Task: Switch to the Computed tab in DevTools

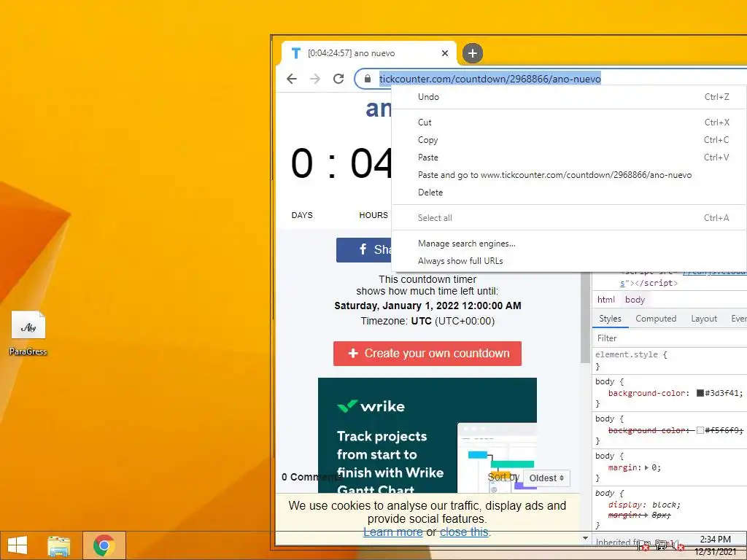Action: (656, 319)
